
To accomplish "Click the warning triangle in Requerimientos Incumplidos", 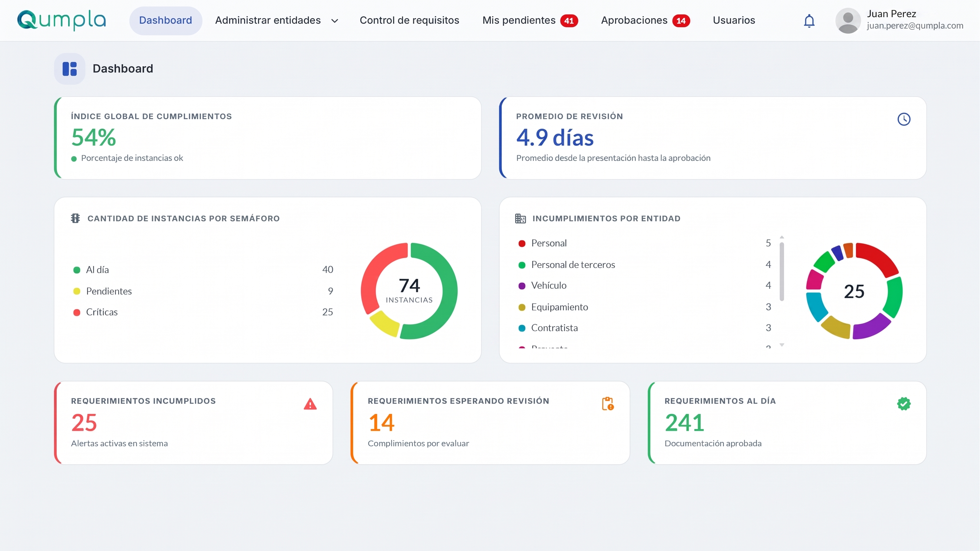I will coord(310,404).
